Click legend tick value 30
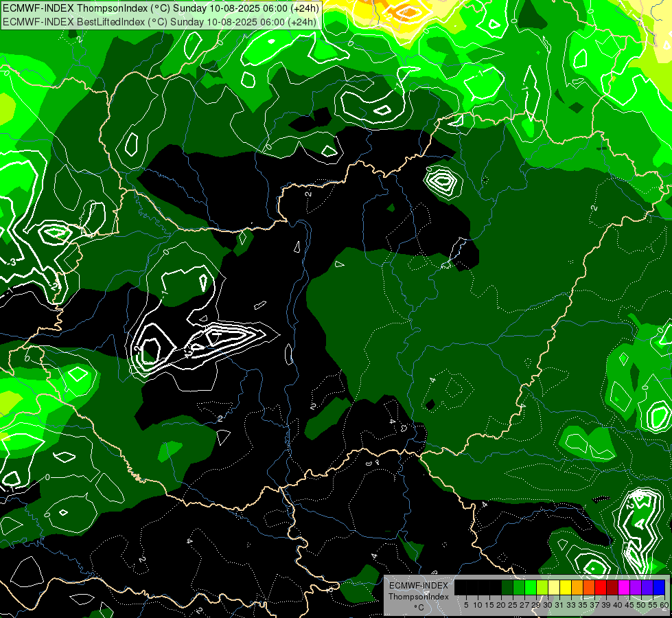The image size is (672, 618). click(x=548, y=605)
